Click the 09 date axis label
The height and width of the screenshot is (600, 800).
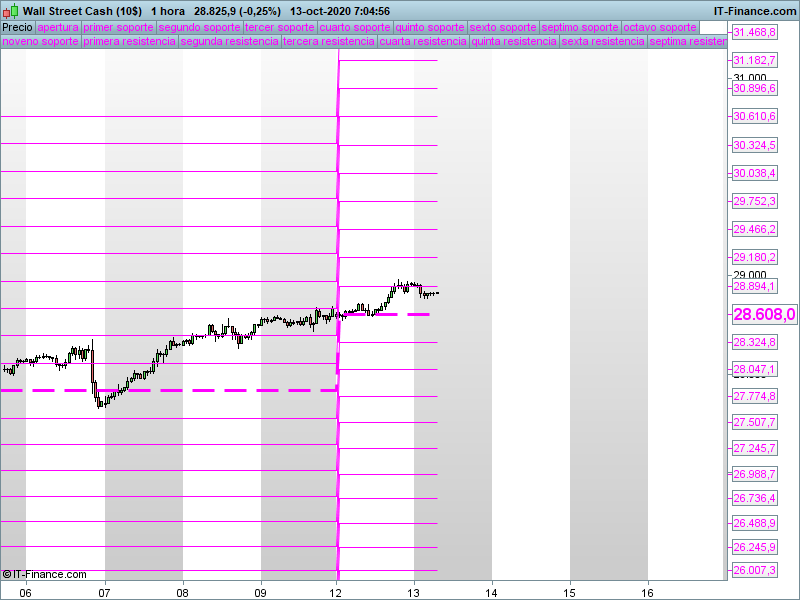coord(260,593)
